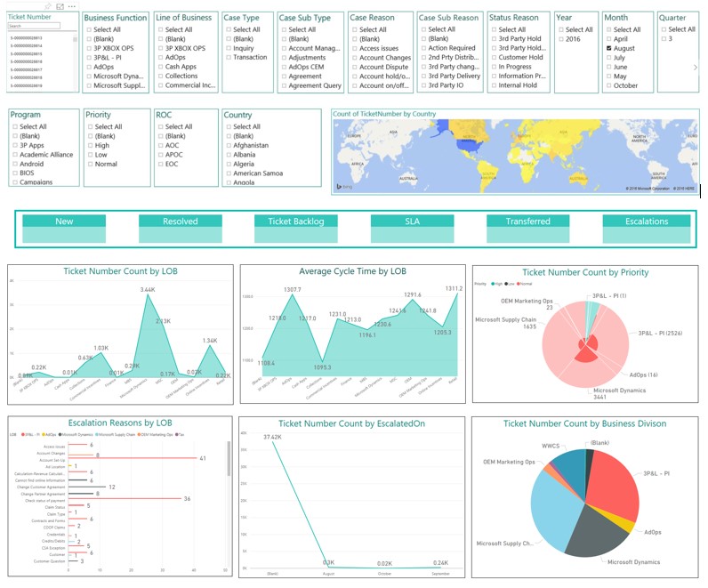Check Albania in Country slicer

tap(229, 155)
